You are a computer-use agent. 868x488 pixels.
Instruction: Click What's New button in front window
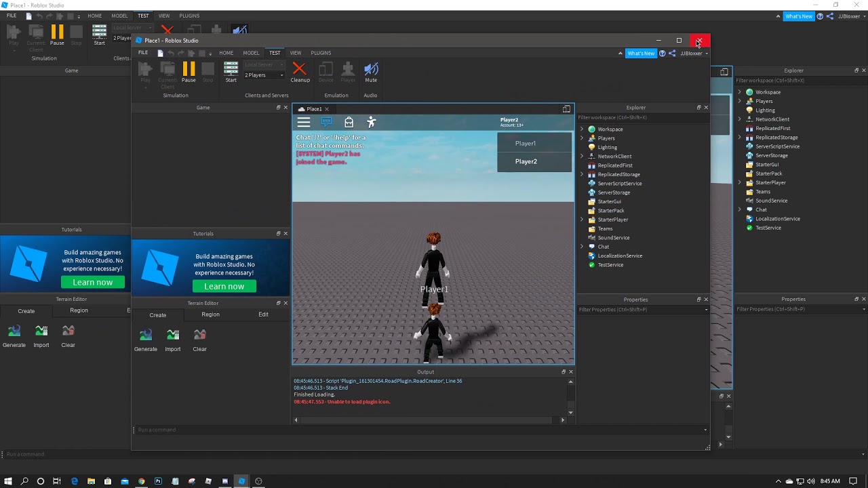tap(641, 54)
